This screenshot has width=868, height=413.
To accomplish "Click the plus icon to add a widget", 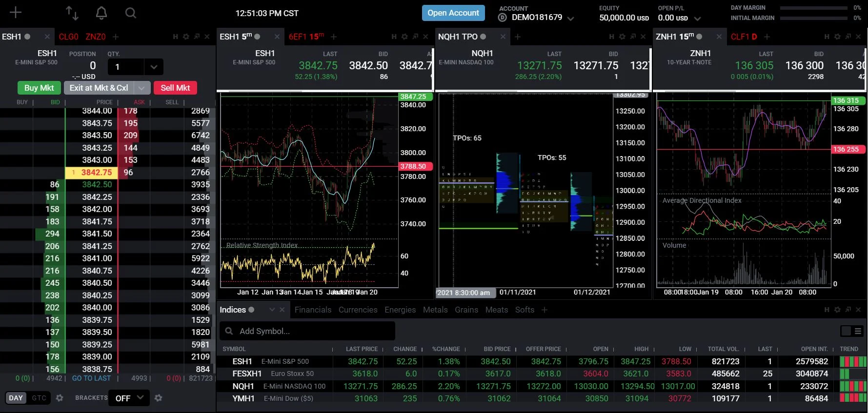I will [16, 13].
